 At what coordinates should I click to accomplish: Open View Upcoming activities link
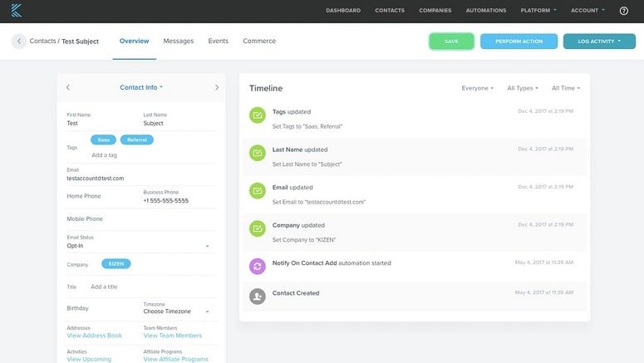click(x=89, y=360)
